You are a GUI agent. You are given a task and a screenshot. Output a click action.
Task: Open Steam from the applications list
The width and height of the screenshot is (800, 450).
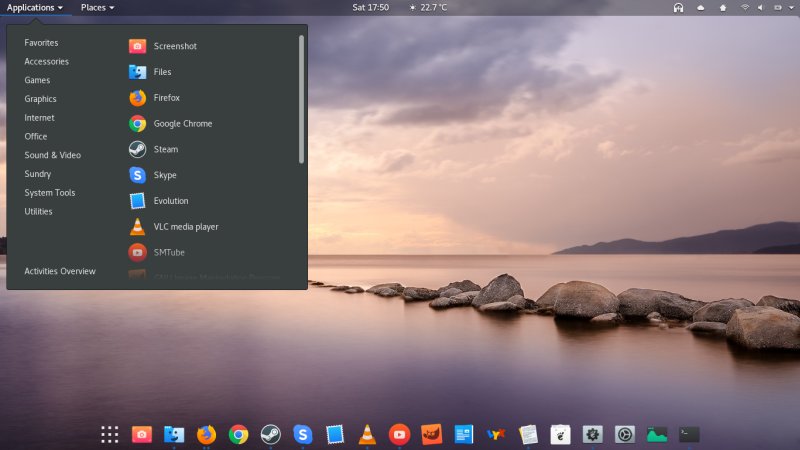(165, 149)
